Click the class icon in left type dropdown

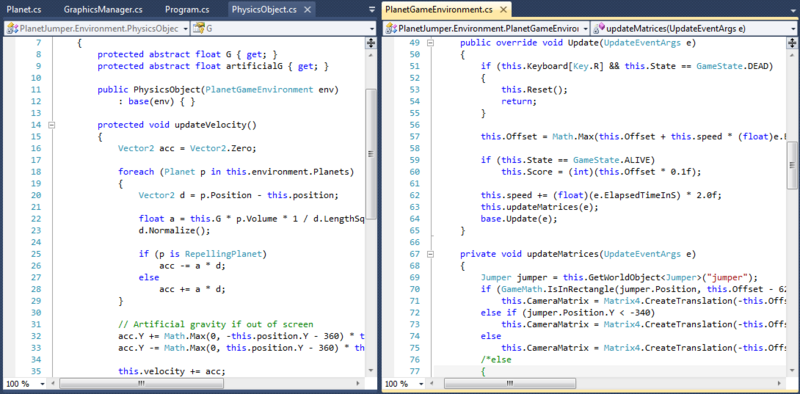point(12,29)
